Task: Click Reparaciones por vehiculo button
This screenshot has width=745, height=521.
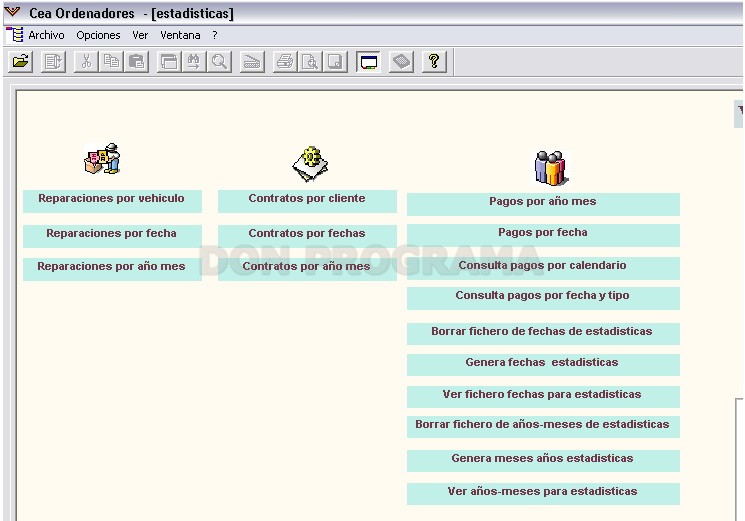Action: (112, 201)
